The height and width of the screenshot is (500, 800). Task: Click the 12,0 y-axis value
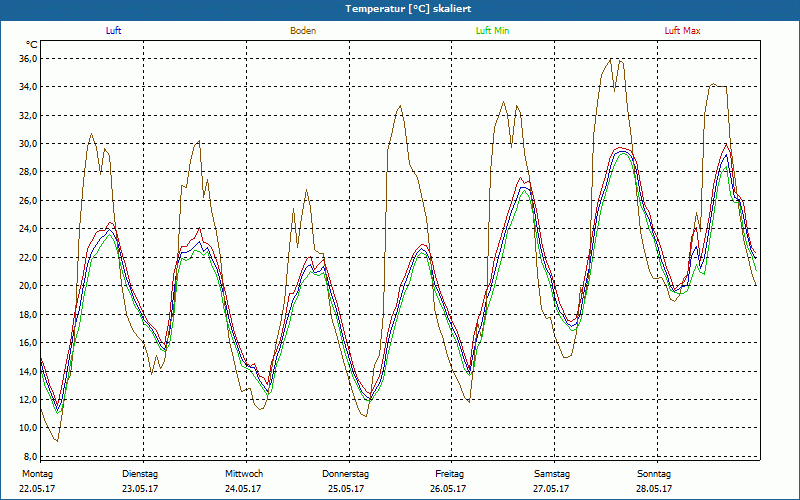click(x=29, y=399)
